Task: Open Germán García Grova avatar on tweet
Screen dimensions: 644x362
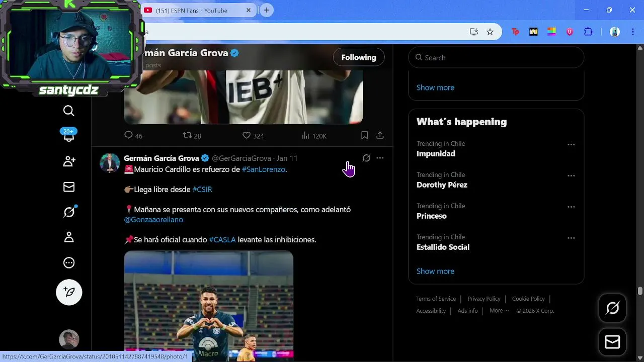Action: click(x=110, y=163)
